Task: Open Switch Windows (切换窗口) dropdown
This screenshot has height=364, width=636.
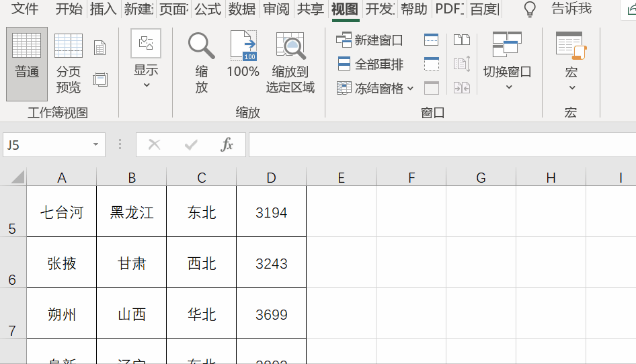Action: pyautogui.click(x=507, y=61)
